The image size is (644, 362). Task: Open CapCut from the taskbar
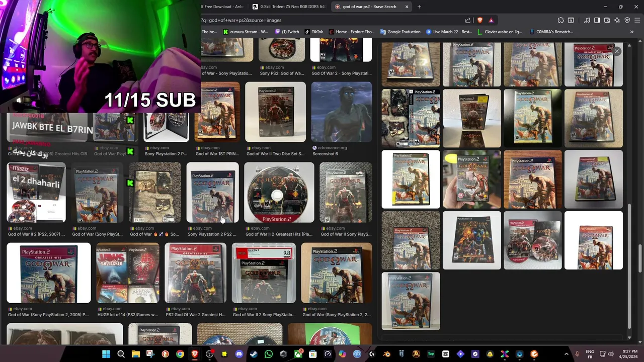446,354
